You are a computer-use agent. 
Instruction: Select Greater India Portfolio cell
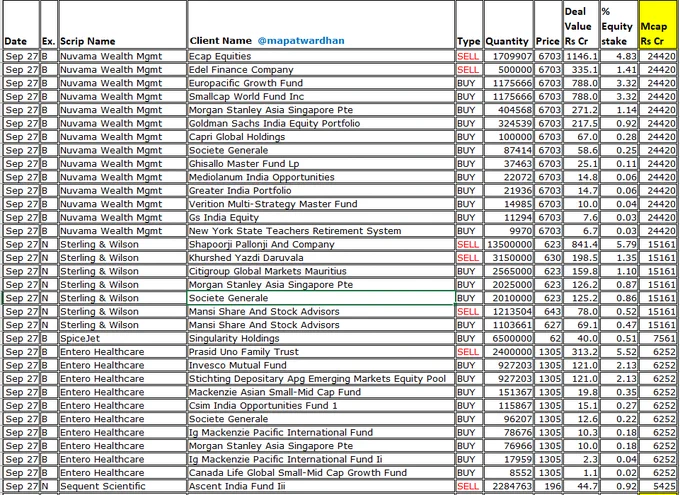(321, 190)
